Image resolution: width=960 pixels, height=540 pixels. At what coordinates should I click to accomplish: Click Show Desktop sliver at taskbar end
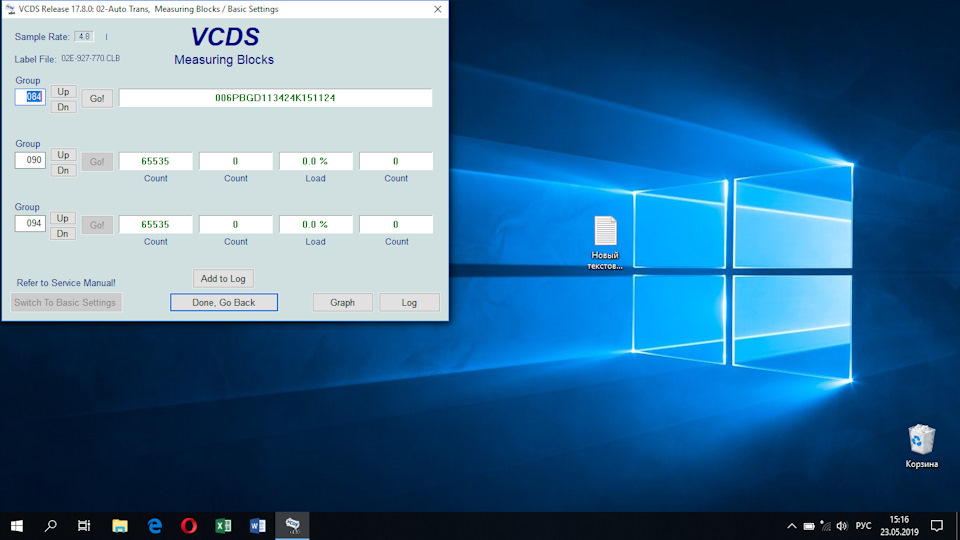(958, 526)
